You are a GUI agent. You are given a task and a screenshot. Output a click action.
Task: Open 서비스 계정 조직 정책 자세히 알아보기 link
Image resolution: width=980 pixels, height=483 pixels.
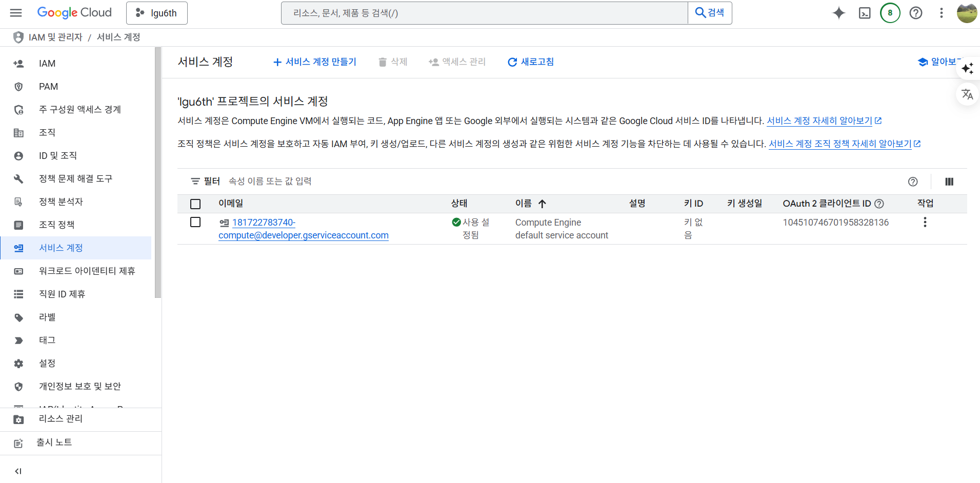(x=845, y=144)
